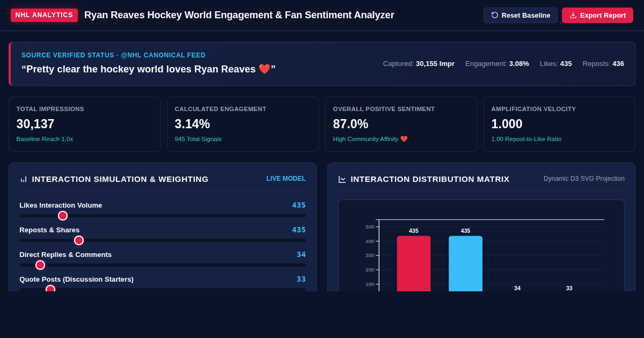This screenshot has width=644, height=338.
Task: Adjust the Reposts & Shares slider handle
Action: 79,240
